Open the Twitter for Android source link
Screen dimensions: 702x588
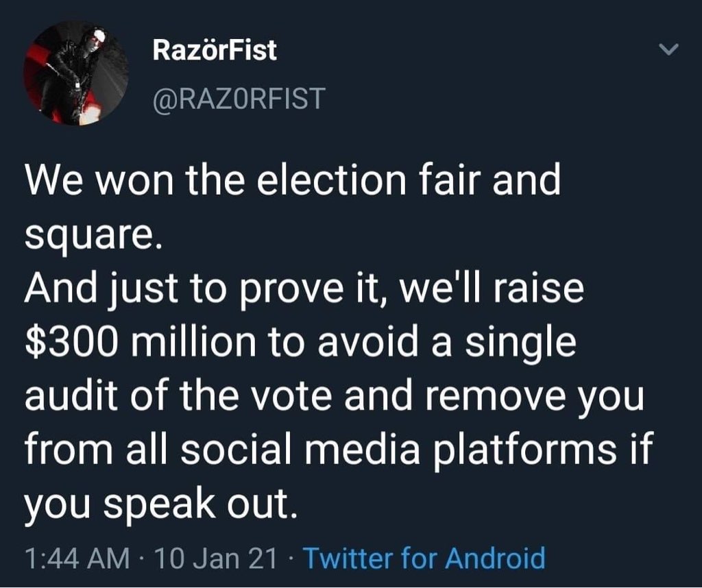pos(424,559)
